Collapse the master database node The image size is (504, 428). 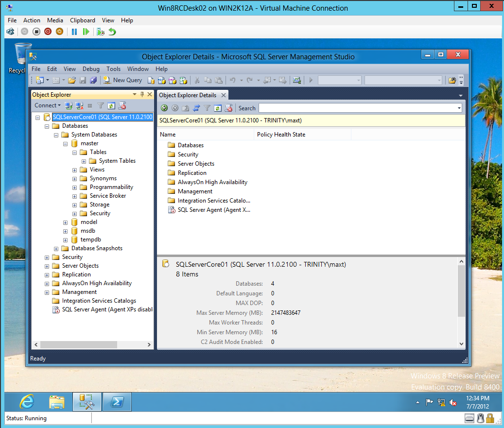tap(65, 144)
